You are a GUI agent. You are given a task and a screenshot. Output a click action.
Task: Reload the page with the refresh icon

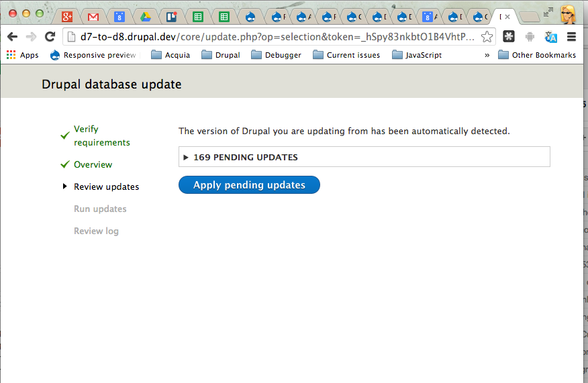50,37
